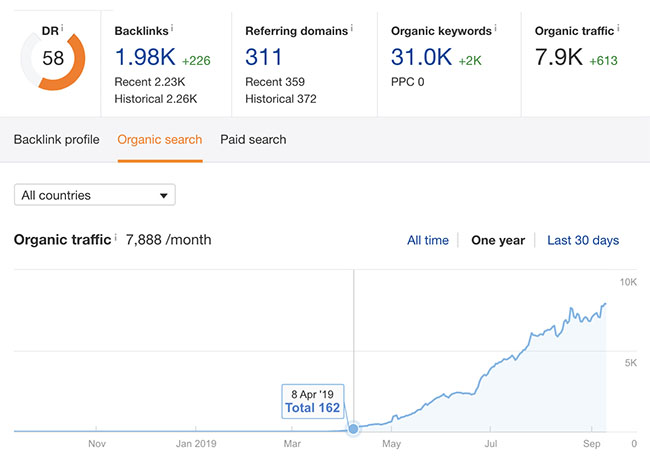This screenshot has width=650, height=460.
Task: Select One year time range
Action: tap(497, 240)
